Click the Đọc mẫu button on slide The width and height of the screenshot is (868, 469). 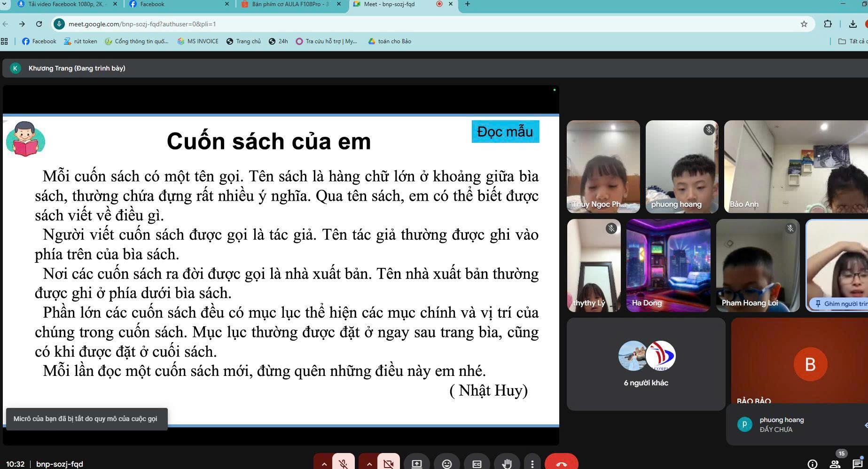pyautogui.click(x=505, y=132)
